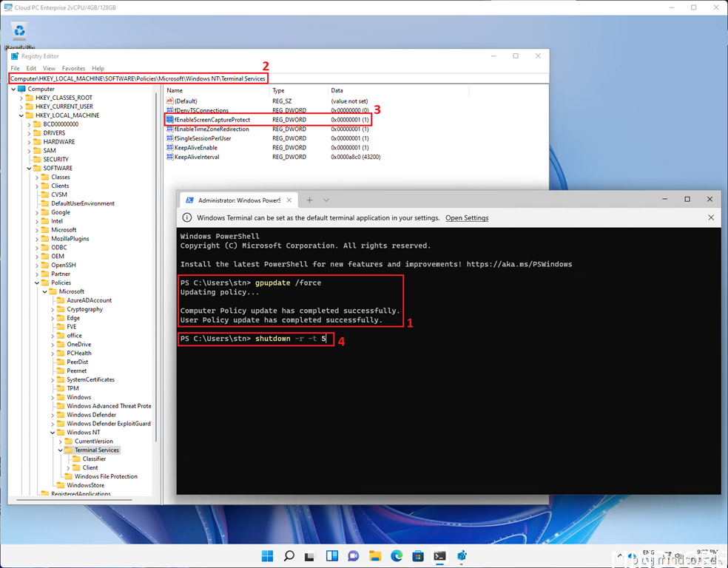Click the Windows Terminal taskbar icon
728x568 pixels.
point(439,556)
